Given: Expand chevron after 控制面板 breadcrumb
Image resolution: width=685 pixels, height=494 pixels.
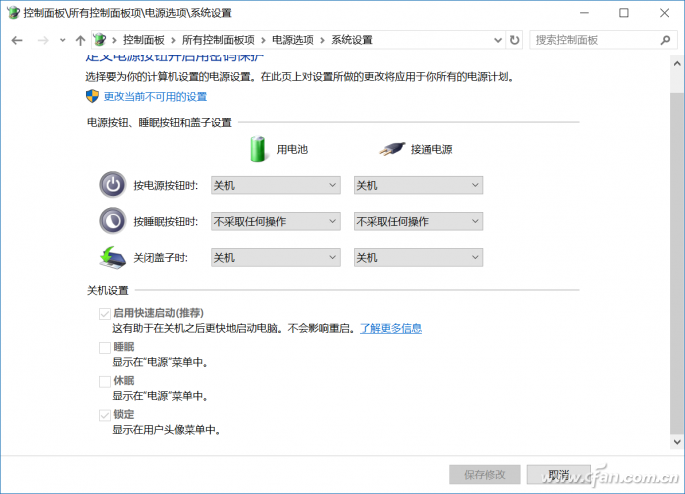Looking at the screenshot, I should 173,41.
